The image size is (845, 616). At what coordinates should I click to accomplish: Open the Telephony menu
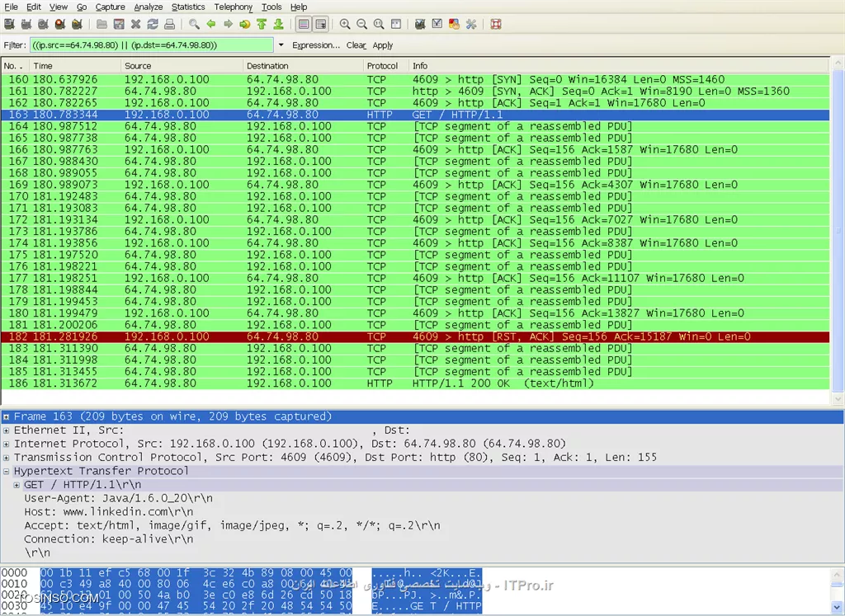[x=233, y=7]
